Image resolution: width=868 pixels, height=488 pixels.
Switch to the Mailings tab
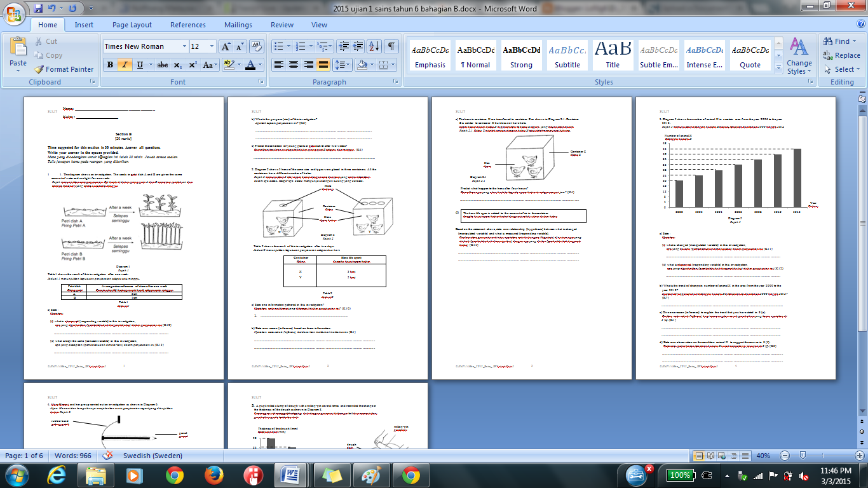(x=238, y=25)
